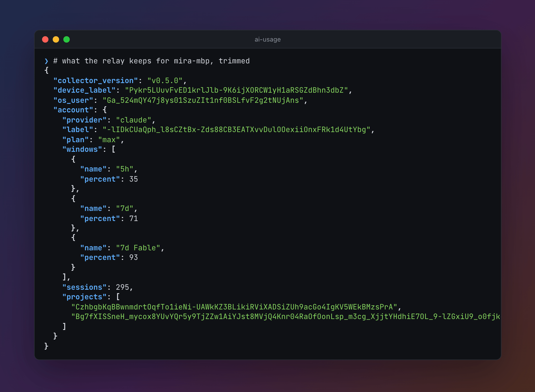Click the os_user value starting Ga_524m
The width and height of the screenshot is (535, 392).
coord(203,100)
